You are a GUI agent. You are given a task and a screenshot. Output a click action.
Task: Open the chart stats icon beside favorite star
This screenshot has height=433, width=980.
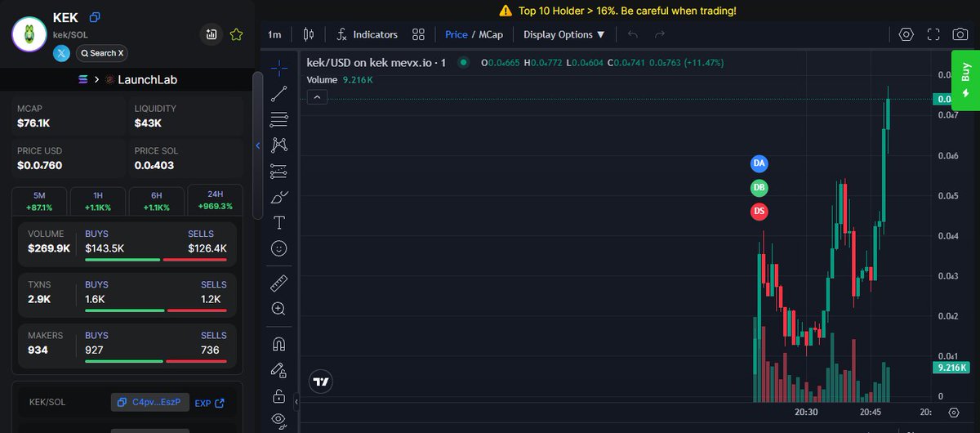click(212, 34)
